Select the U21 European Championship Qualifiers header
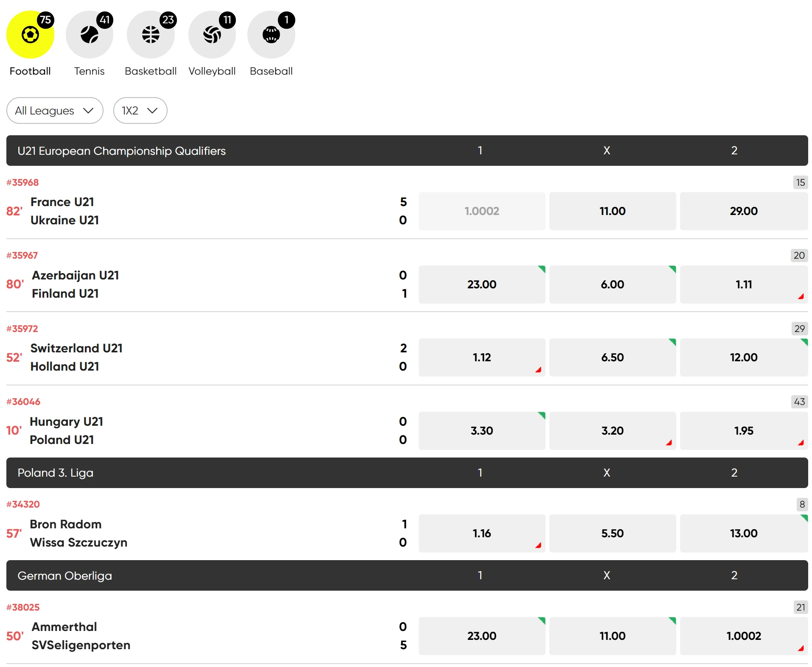This screenshot has height=667, width=812. pyautogui.click(x=121, y=151)
